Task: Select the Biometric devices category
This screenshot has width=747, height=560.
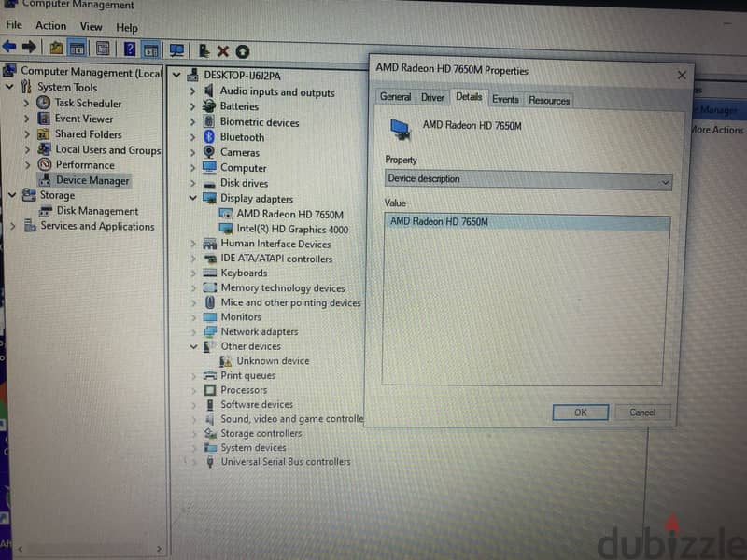Action: tap(260, 122)
